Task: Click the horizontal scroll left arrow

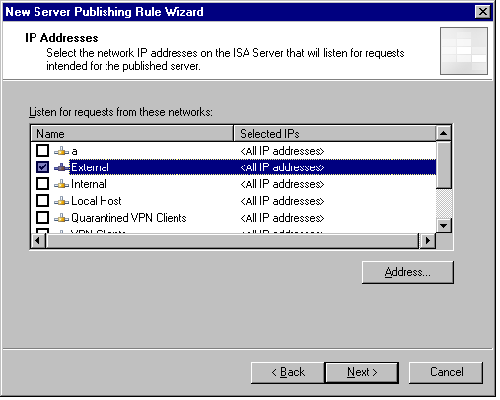Action: point(38,241)
